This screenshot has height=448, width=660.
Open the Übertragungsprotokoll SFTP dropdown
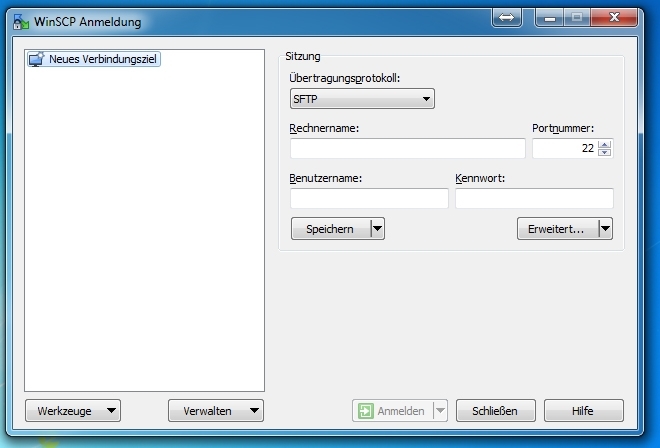(362, 99)
